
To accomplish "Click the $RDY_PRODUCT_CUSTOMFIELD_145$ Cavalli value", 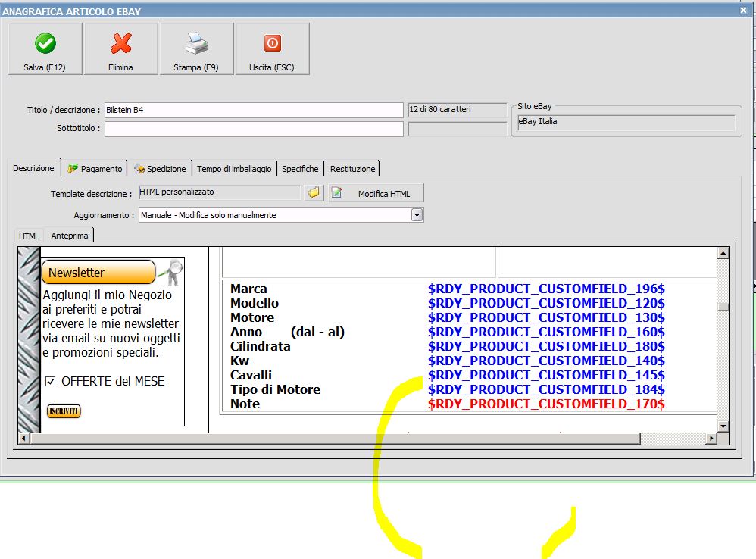I will click(546, 375).
